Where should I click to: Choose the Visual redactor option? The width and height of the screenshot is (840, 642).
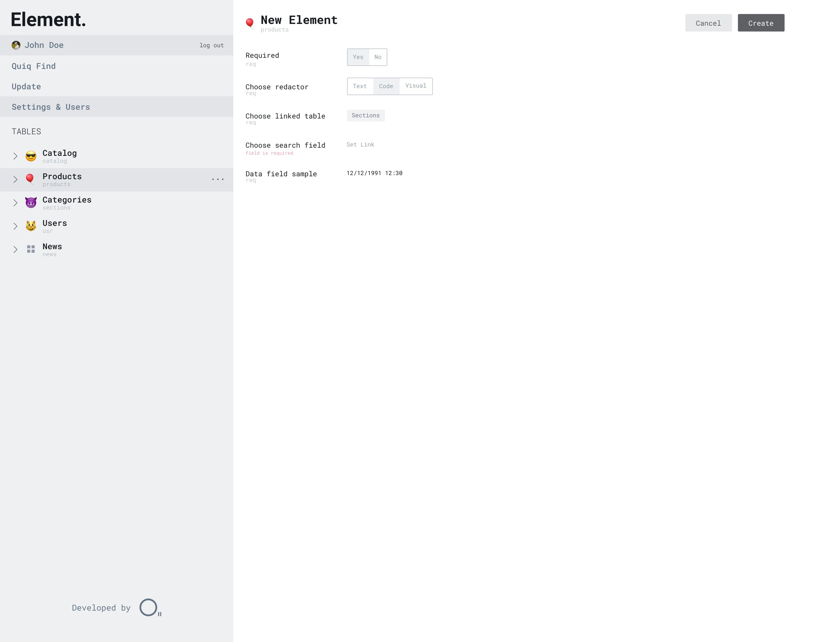[416, 86]
